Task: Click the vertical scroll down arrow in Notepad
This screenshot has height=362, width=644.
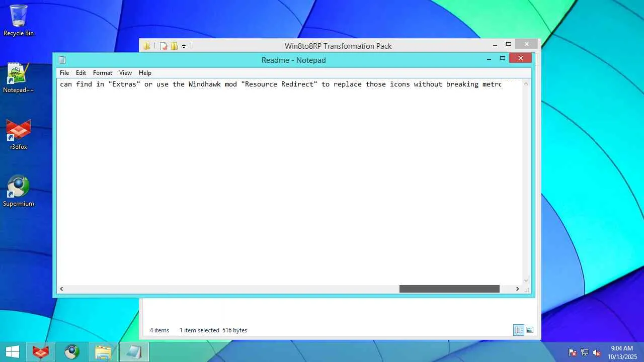Action: click(526, 281)
